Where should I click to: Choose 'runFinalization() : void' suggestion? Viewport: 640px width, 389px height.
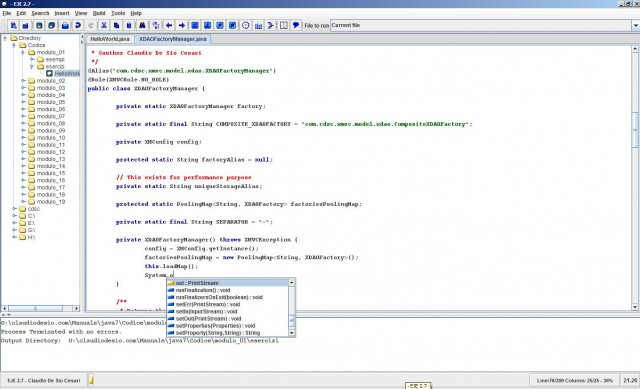(227, 290)
